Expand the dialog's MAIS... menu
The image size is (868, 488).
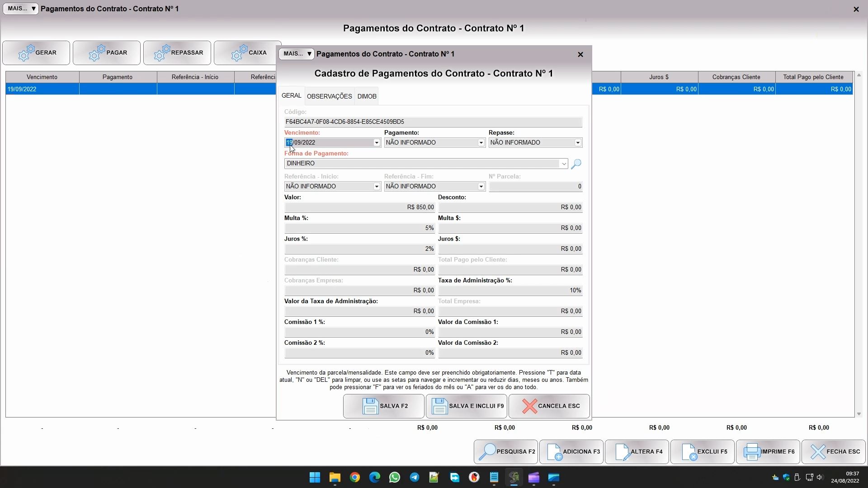tap(297, 54)
